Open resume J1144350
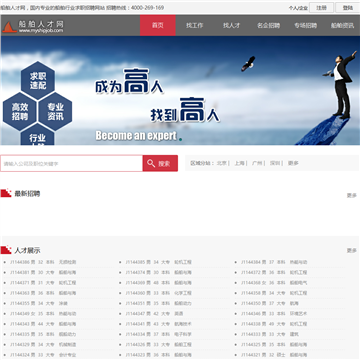The image size is (360, 360). (270, 304)
